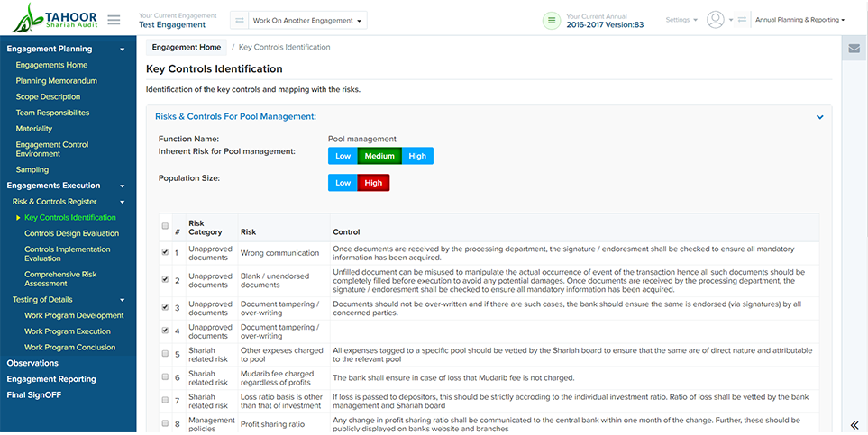This screenshot has height=435, width=868.
Task: Click Key Controls Identification breadcrumb text
Action: coord(285,47)
